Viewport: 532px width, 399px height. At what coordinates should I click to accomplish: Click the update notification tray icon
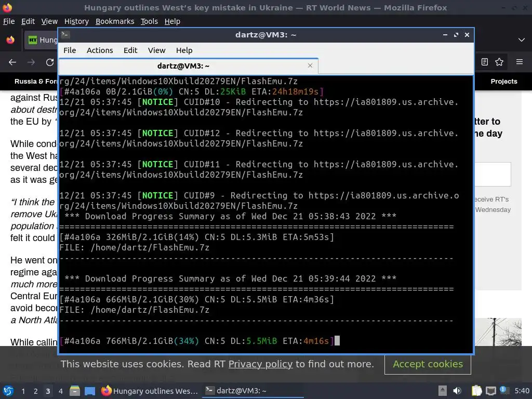tap(503, 390)
